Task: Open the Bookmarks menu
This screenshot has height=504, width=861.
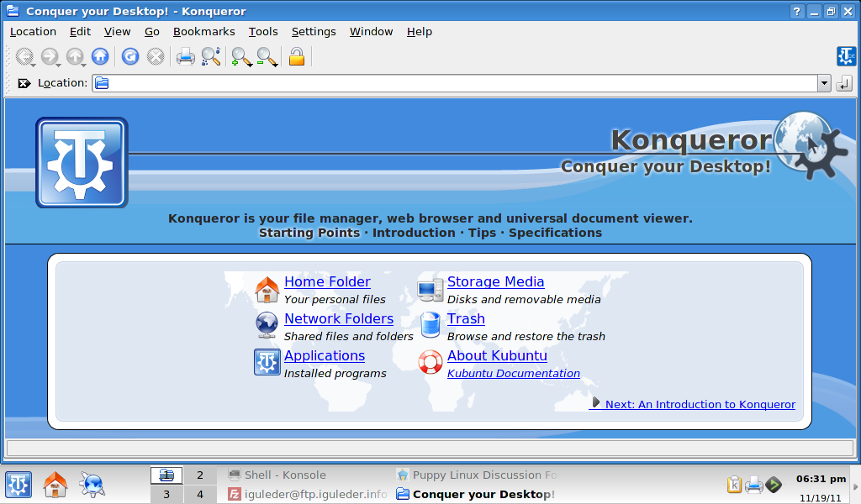Action: tap(204, 32)
